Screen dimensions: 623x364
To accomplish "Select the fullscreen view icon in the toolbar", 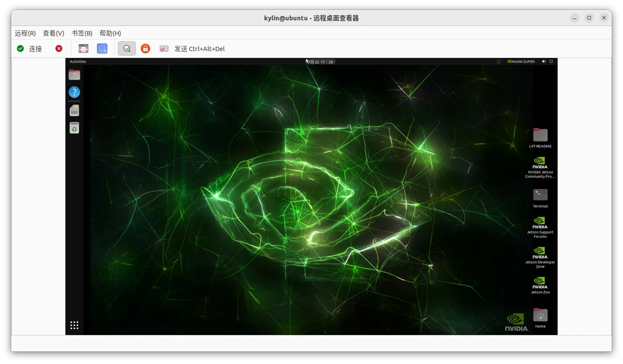I will click(x=83, y=48).
